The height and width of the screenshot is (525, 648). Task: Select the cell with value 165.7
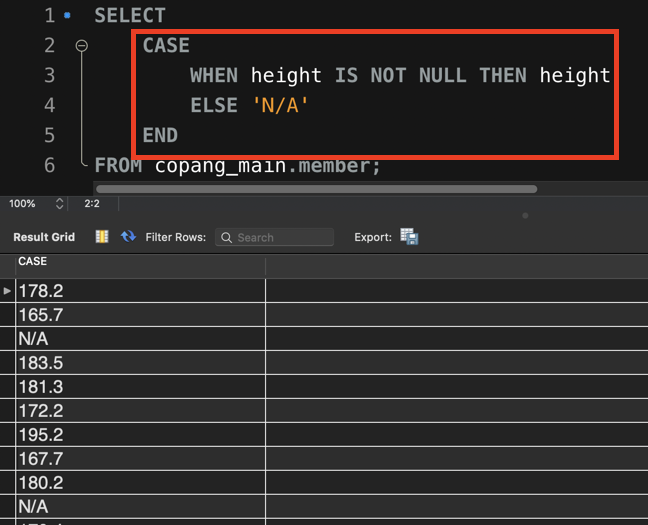[x=141, y=315]
